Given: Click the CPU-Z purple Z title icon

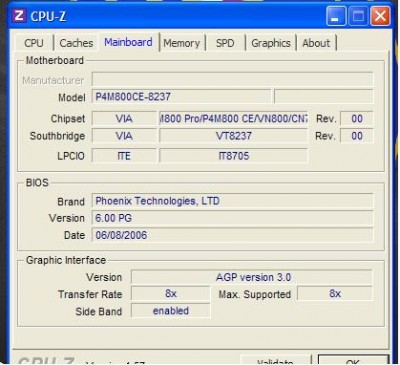Looking at the screenshot, I should [x=19, y=16].
